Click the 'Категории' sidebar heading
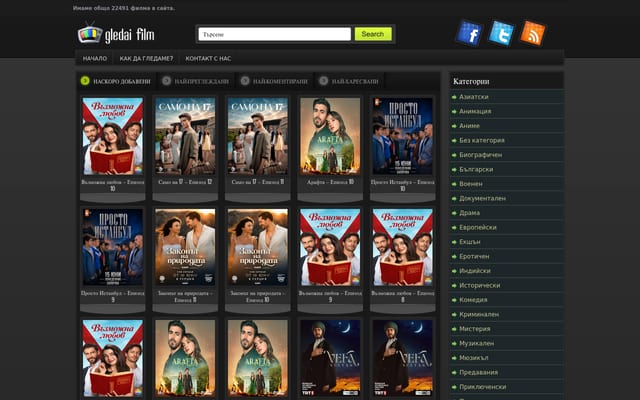Viewport: 640px width, 400px height. pyautogui.click(x=471, y=82)
